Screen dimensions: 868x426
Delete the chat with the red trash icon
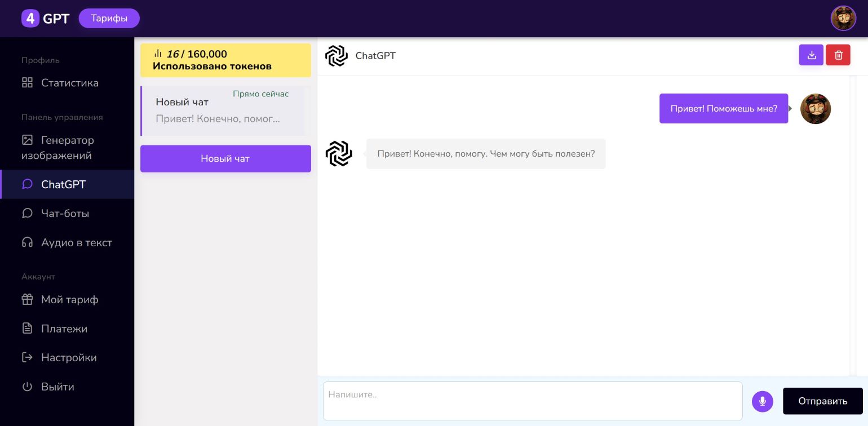point(838,55)
